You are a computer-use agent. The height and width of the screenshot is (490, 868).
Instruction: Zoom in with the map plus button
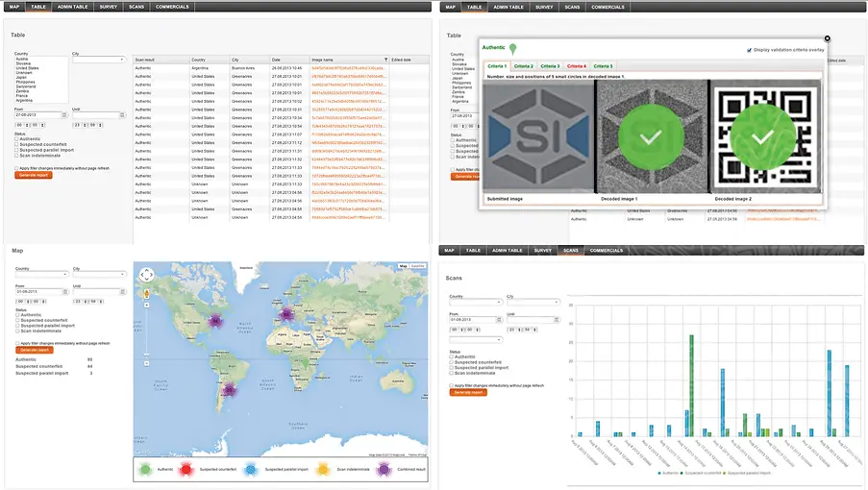point(147,305)
